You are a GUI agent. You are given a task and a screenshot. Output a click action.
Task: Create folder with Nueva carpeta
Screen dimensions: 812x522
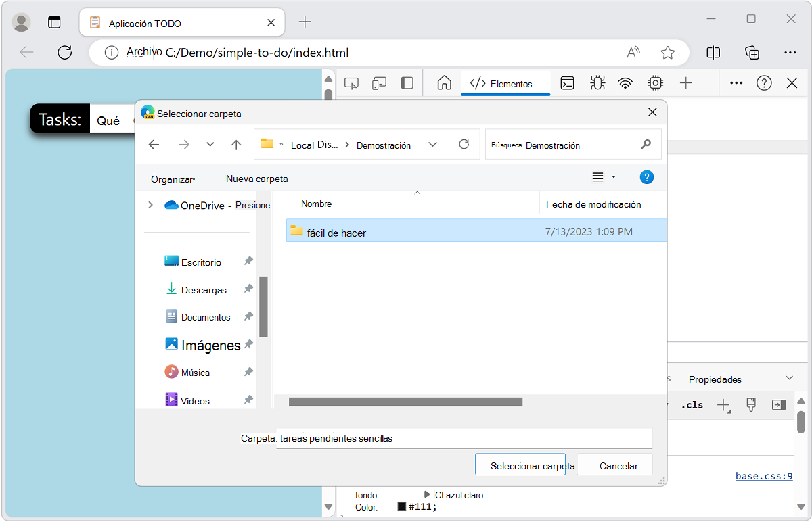tap(257, 179)
